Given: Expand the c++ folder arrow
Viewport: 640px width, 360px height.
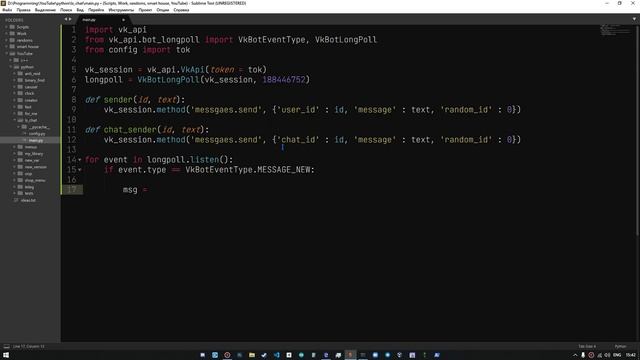Looking at the screenshot, I should [11, 60].
